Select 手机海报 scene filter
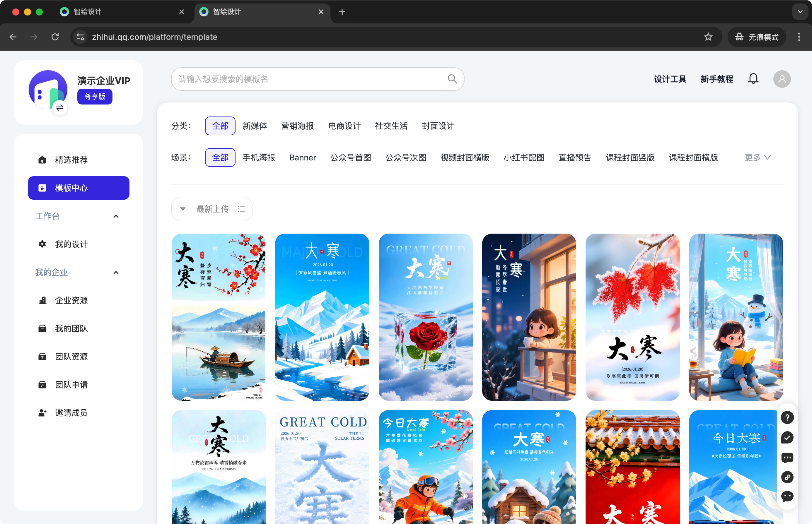812x524 pixels. point(259,157)
